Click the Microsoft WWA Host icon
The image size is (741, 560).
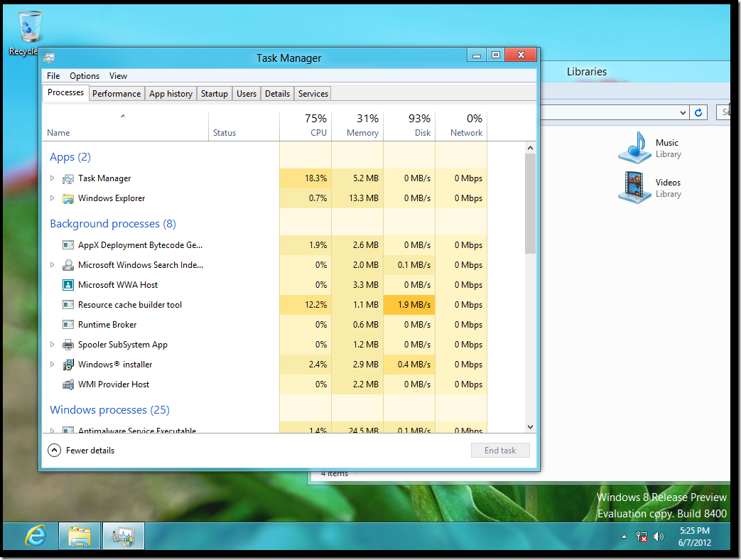pos(68,285)
